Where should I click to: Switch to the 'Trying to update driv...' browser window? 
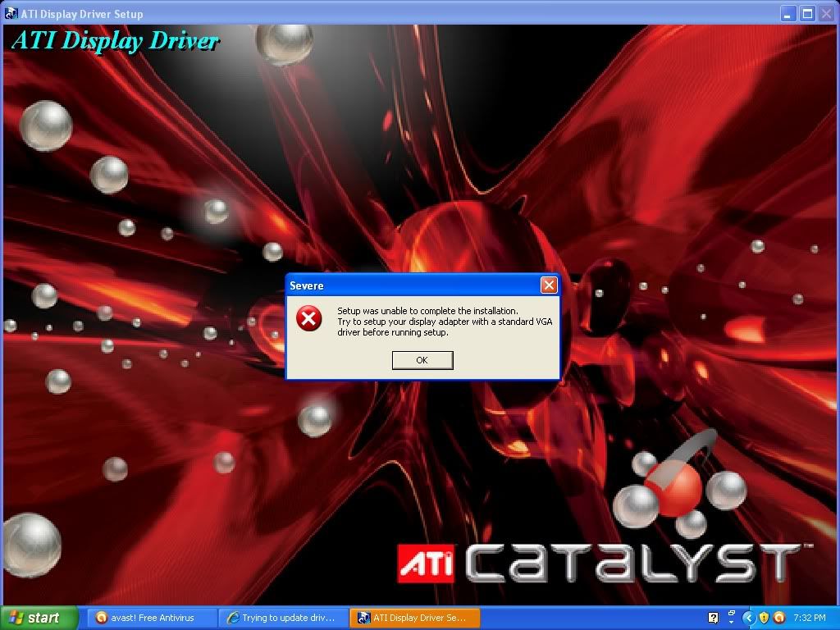coord(283,618)
